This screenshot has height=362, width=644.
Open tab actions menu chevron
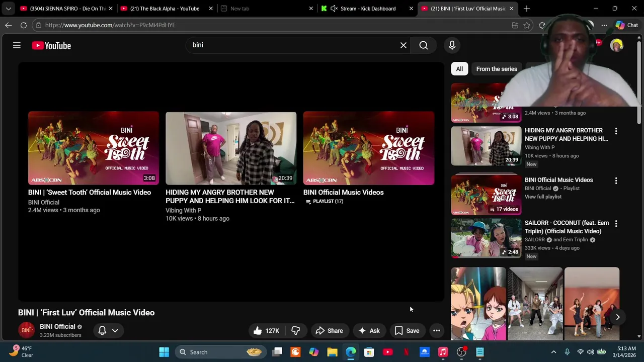coord(8,9)
